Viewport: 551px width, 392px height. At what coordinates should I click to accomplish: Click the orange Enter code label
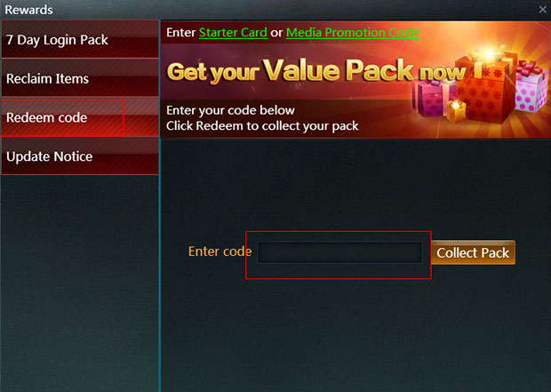click(220, 252)
